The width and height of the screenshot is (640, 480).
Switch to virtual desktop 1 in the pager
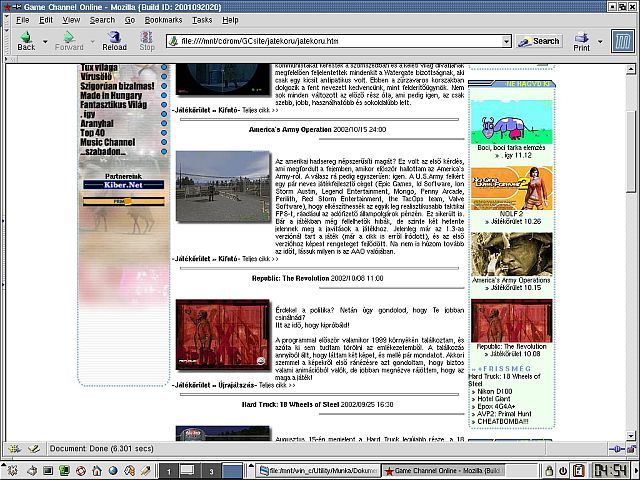pyautogui.click(x=169, y=471)
